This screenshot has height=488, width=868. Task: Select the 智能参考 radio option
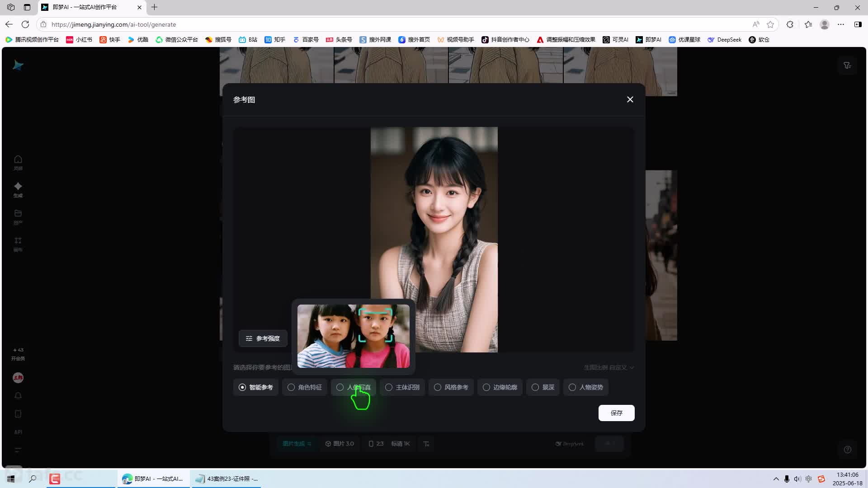255,387
